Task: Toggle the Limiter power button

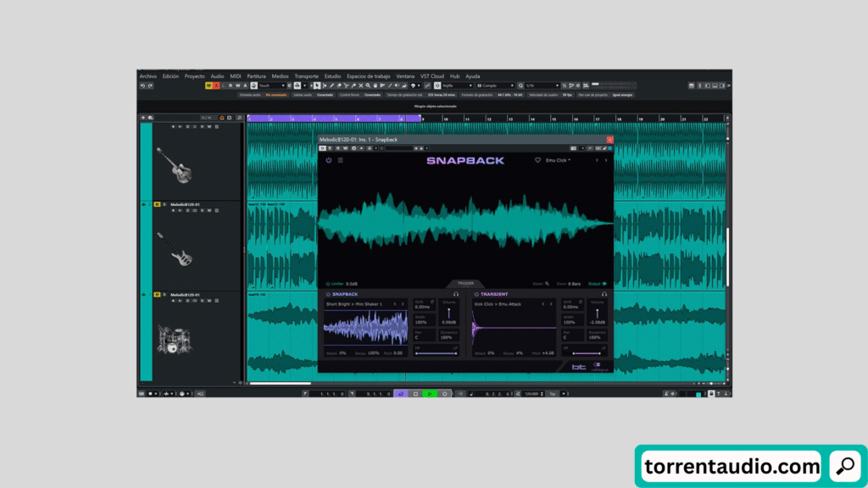Action: pos(328,284)
